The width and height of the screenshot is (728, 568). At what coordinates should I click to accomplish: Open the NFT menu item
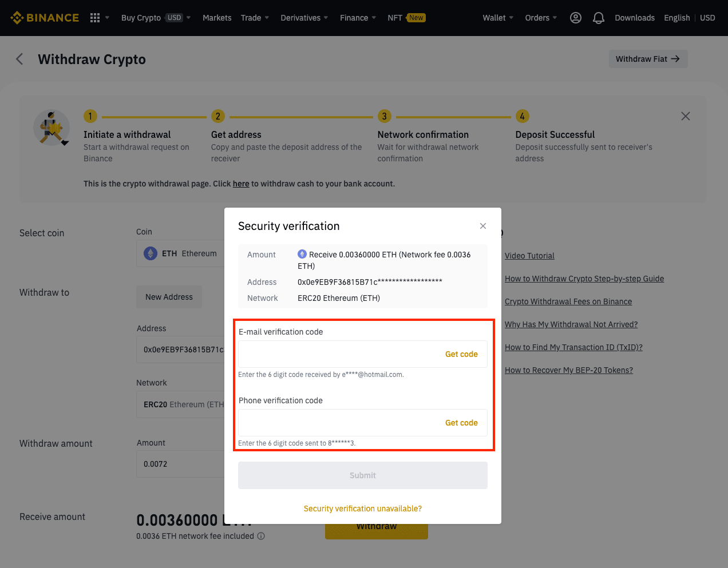[406, 18]
